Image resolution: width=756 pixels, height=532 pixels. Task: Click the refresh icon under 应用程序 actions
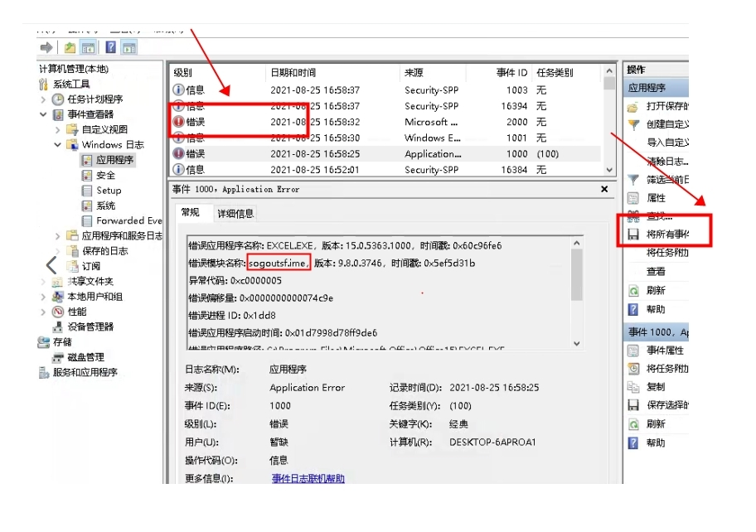tap(633, 291)
